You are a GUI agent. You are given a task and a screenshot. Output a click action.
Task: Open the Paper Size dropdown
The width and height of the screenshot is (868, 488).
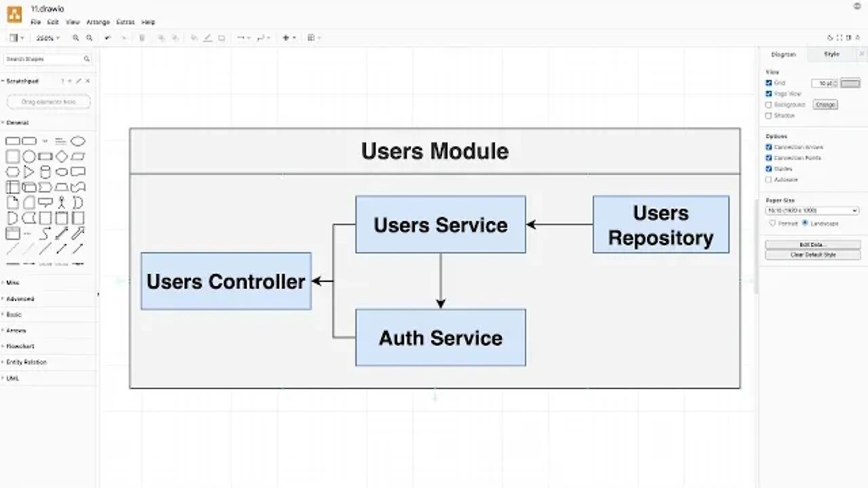click(x=812, y=211)
